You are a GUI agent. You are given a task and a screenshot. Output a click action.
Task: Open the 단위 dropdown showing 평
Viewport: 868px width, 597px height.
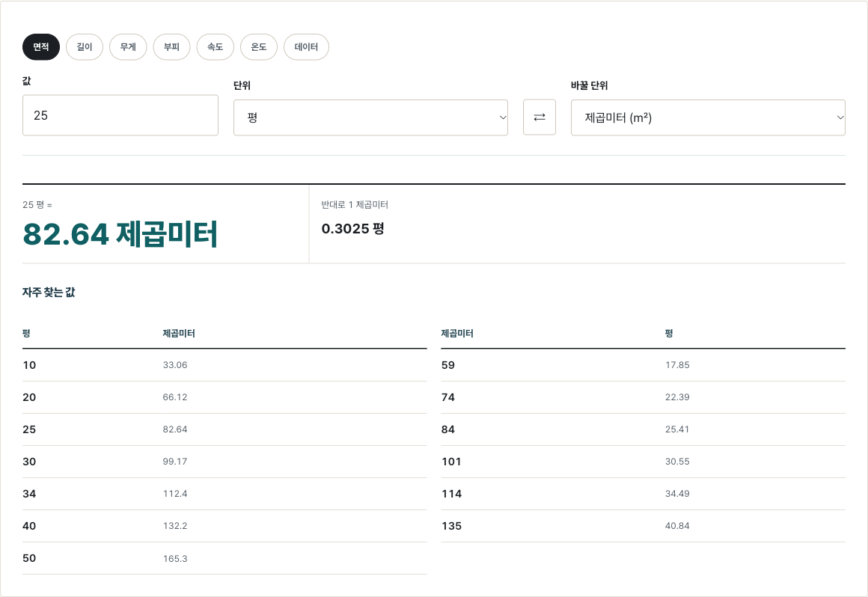370,117
